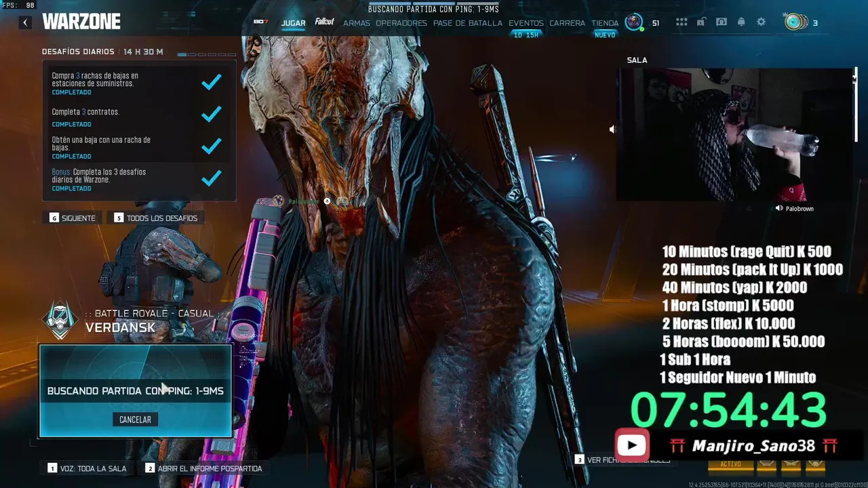This screenshot has height=488, width=868.
Task: Select the VERDANSK map title
Action: point(120,327)
